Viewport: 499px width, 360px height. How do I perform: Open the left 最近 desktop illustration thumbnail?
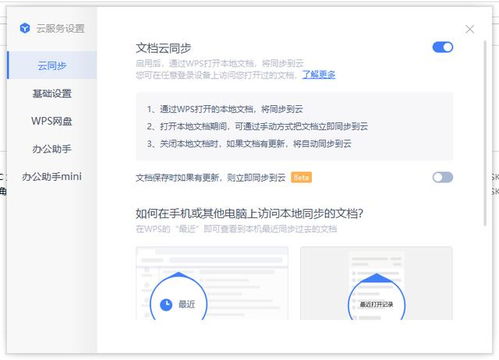pyautogui.click(x=212, y=283)
